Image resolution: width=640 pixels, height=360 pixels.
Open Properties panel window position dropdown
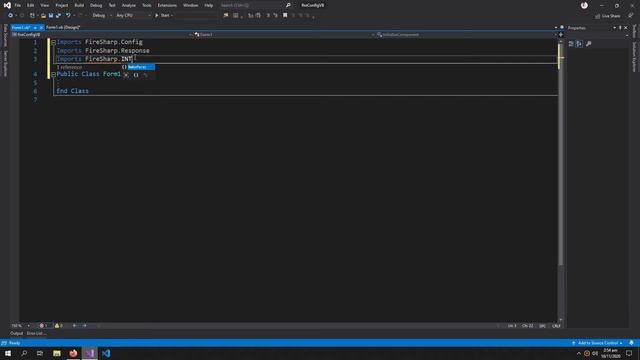(x=614, y=28)
